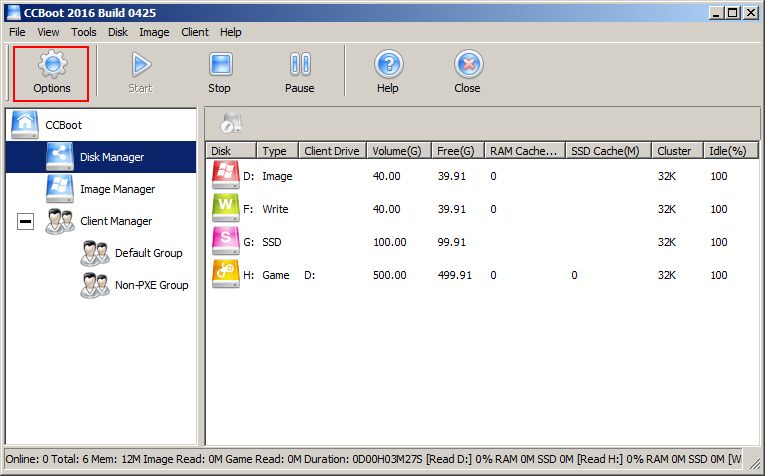Select the 'Write' type cell of F:

tap(275, 209)
